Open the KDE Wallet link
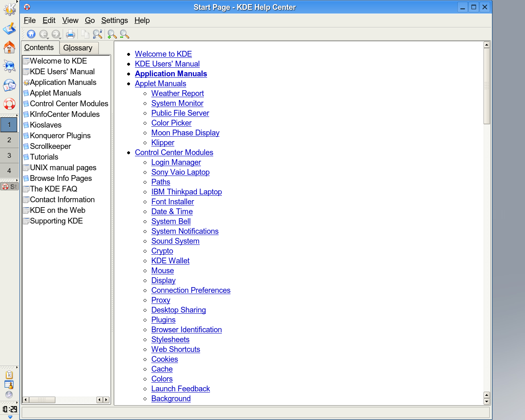The image size is (525, 420). 171,261
